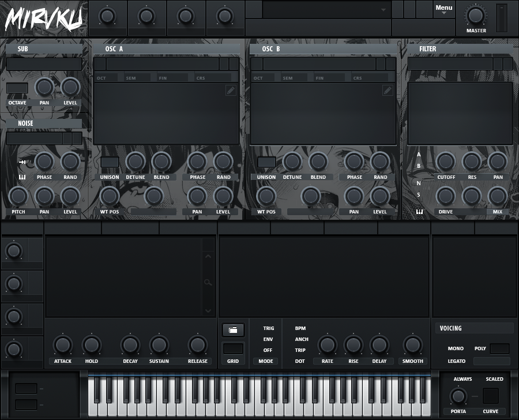519x420 pixels.
Task: Toggle the LEGATO option
Action: coord(456,361)
